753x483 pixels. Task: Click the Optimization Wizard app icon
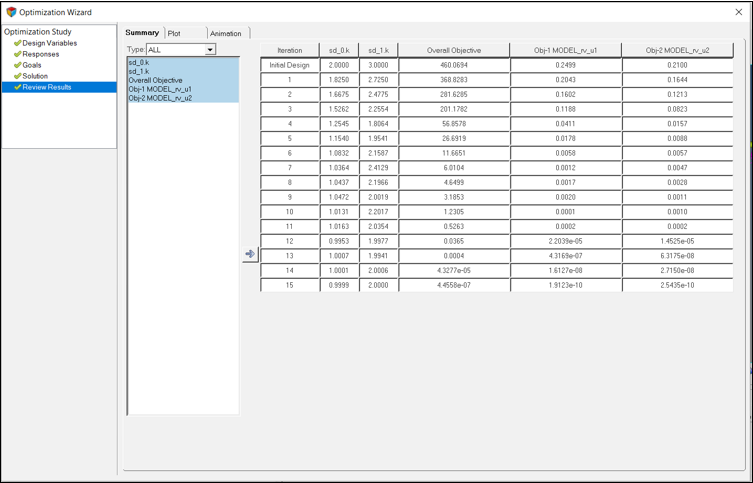click(11, 12)
